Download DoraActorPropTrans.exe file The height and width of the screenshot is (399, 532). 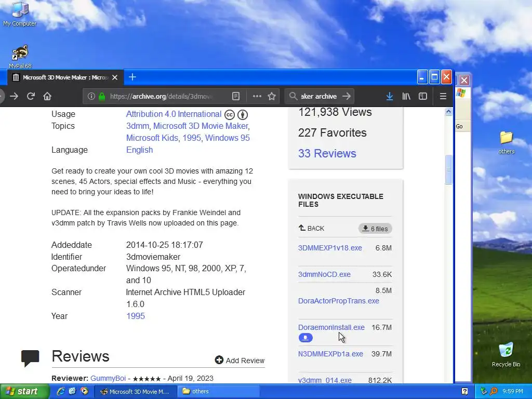339,301
